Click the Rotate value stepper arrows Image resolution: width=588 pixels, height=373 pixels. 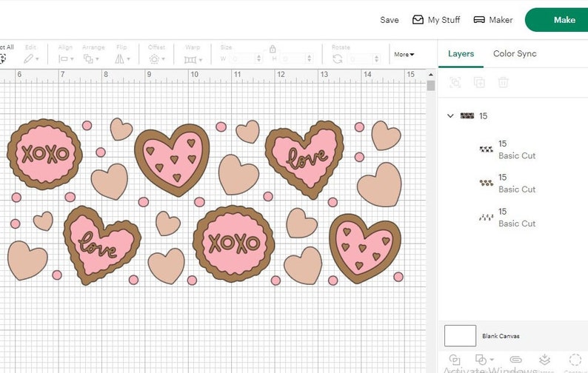click(x=376, y=58)
